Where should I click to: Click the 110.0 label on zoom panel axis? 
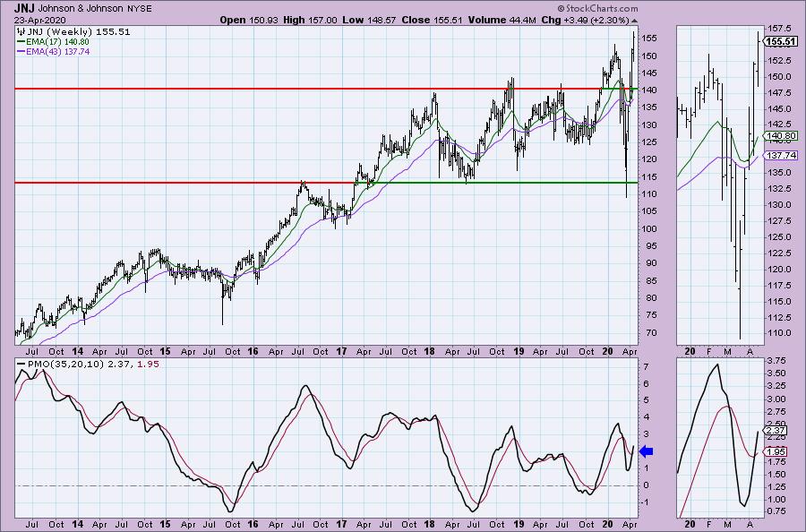pos(780,333)
